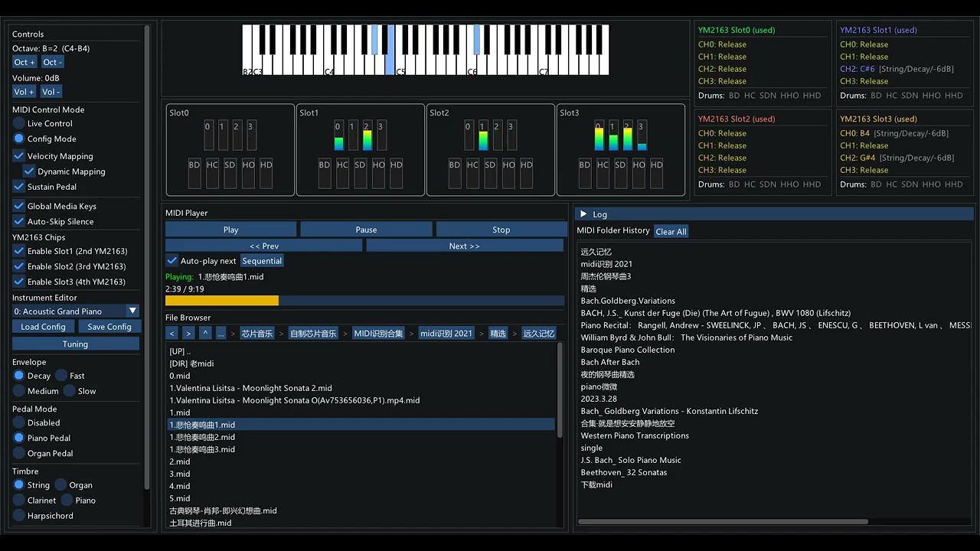
Task: Open breadcrumb folder MIDI识别合集
Action: [x=377, y=334]
